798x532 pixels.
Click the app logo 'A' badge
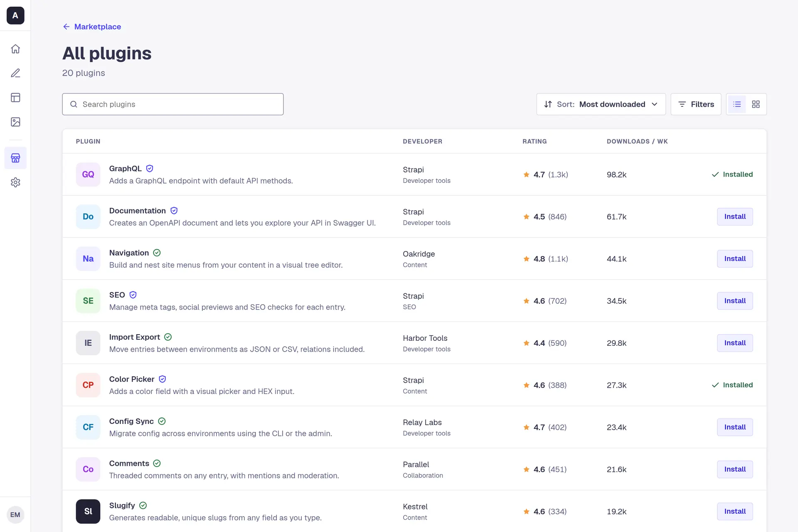tap(15, 15)
